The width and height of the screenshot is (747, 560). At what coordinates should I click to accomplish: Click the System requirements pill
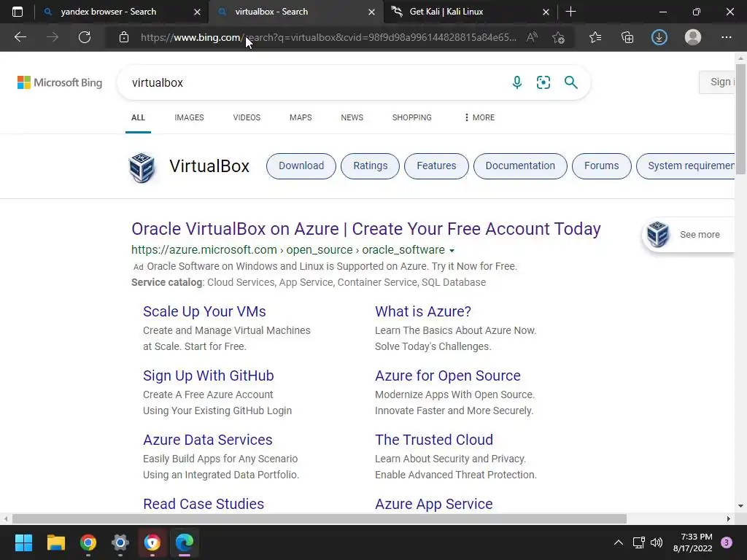[686, 166]
